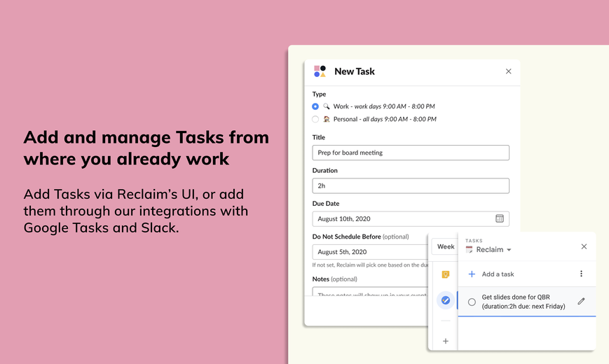Edit the QBR slides task with pencil icon
The height and width of the screenshot is (364, 609).
click(x=581, y=301)
